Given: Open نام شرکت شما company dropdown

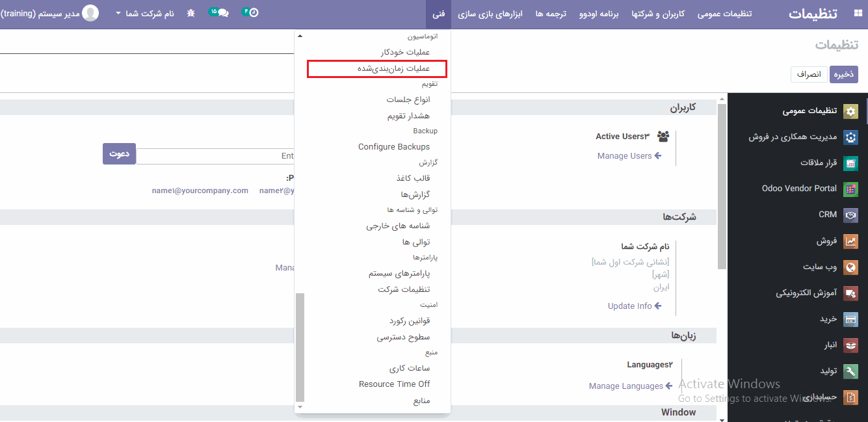Looking at the screenshot, I should (x=145, y=14).
